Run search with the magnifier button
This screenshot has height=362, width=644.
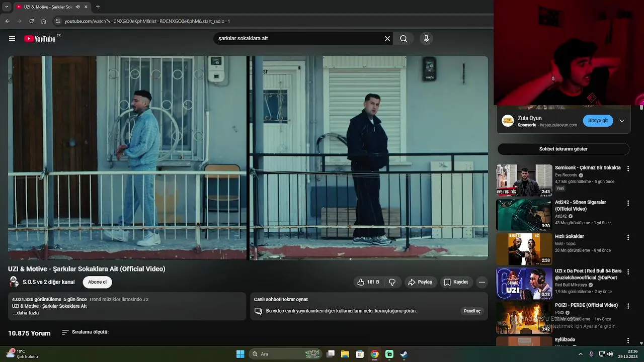click(x=404, y=39)
